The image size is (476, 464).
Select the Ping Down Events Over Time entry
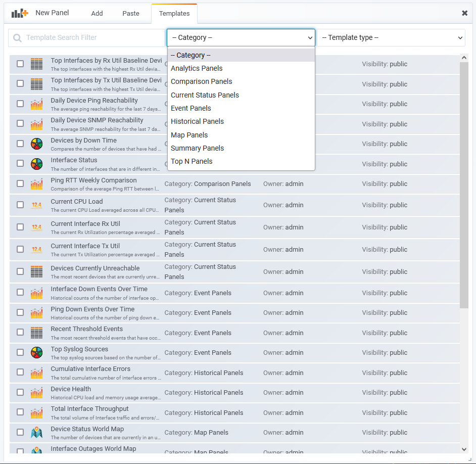pos(92,309)
